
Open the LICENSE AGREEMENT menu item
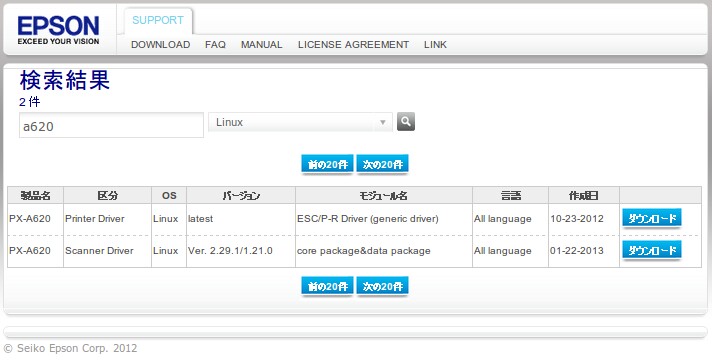click(x=353, y=45)
